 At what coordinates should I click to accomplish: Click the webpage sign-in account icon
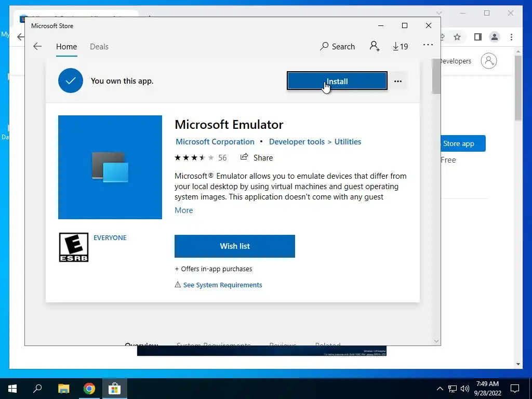[488, 61]
